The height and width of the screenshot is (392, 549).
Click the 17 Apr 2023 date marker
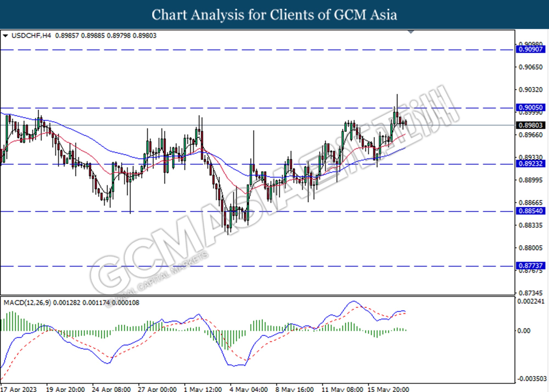click(x=19, y=389)
